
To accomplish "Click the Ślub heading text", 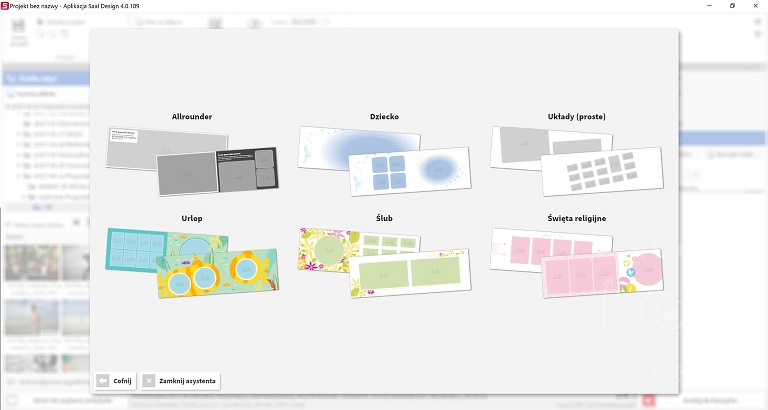I will tap(384, 218).
